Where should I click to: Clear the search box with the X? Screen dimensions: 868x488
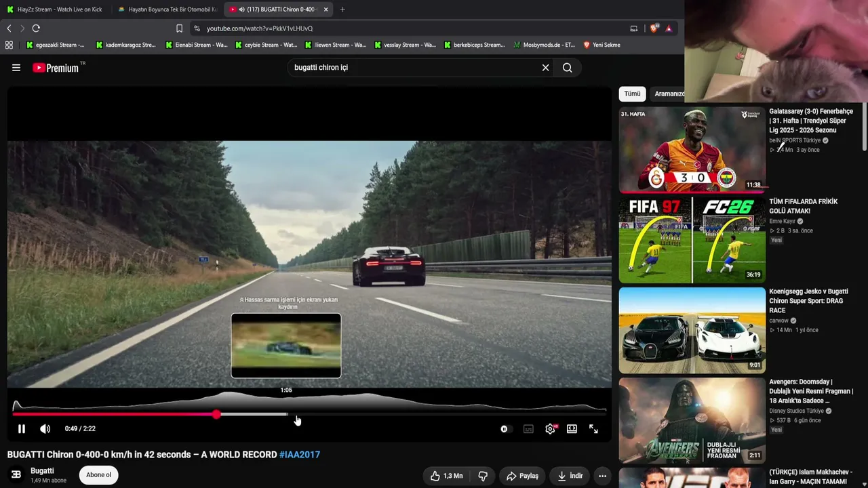(545, 68)
